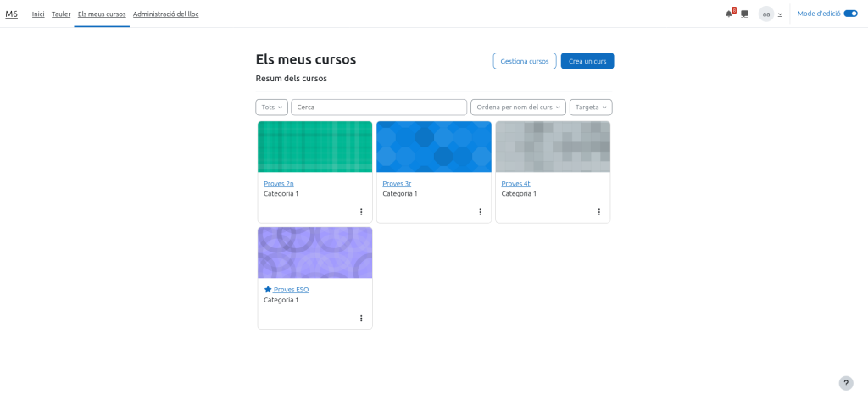Click the Cerca search field
Image resolution: width=868 pixels, height=405 pixels.
(379, 107)
